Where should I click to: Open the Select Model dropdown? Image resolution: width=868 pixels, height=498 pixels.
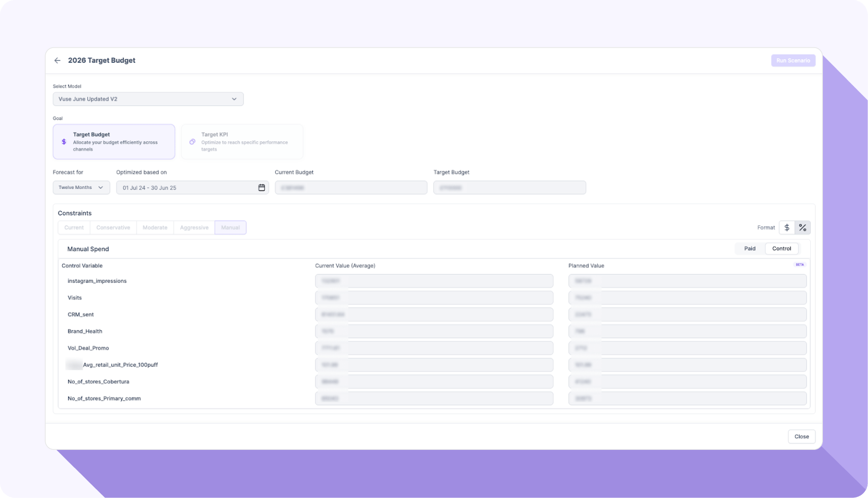point(148,99)
